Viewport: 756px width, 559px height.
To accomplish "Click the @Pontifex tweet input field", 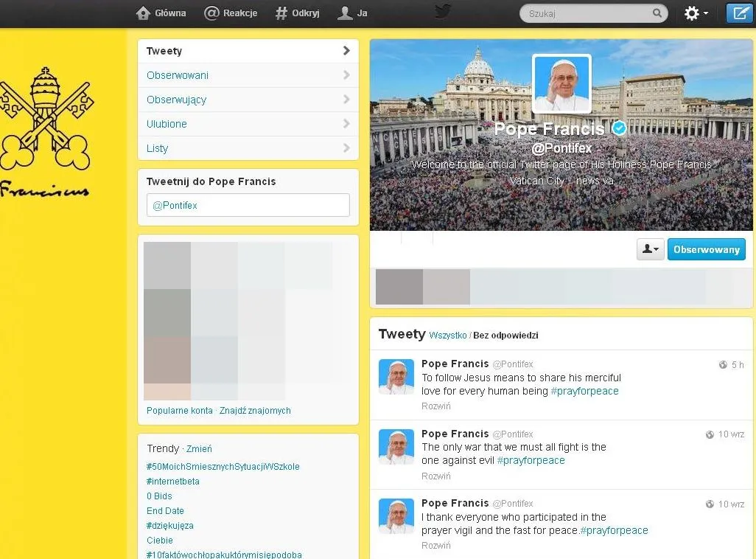I will (x=248, y=205).
